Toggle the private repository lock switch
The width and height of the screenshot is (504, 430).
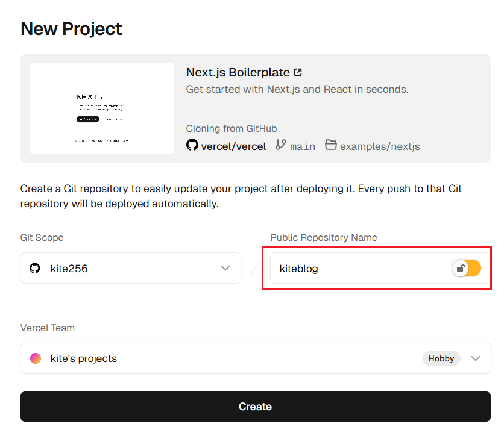[467, 269]
